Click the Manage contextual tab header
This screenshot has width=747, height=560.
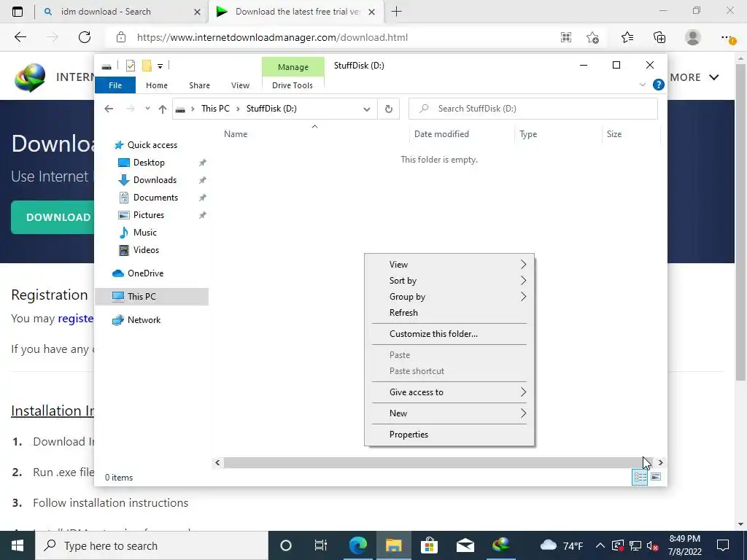coord(293,67)
